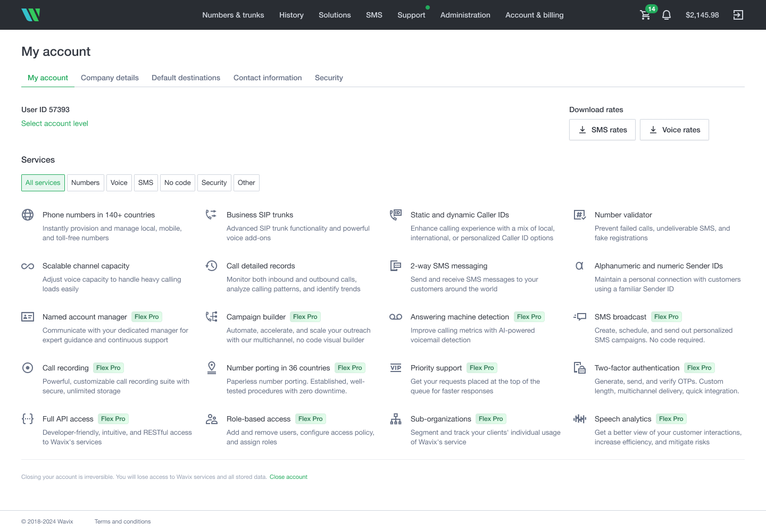
Task: Click the Sub-organizations hierarchy icon
Action: pos(396,419)
